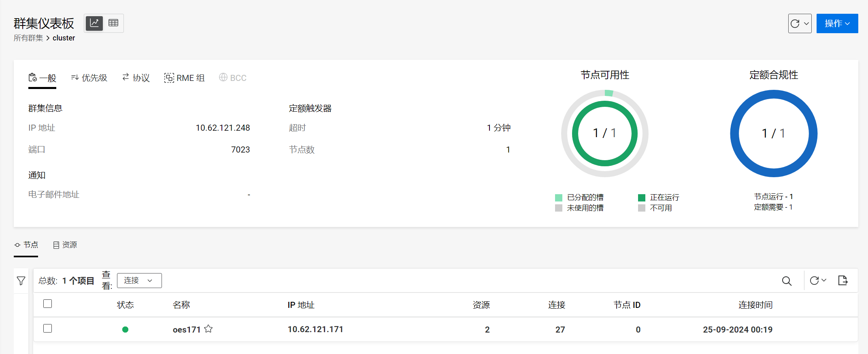
Task: Switch to chart dashboard view icon
Action: coord(94,23)
